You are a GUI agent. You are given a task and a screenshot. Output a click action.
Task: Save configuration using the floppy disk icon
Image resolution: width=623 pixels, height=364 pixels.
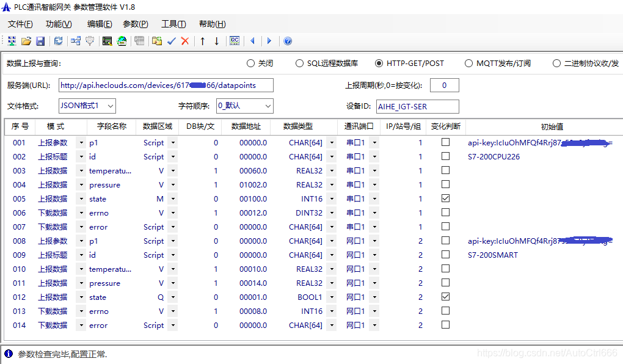click(40, 41)
